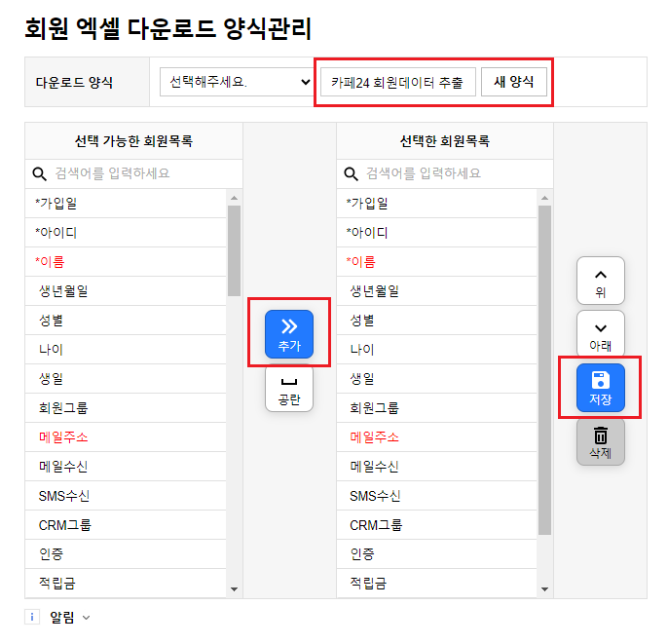Insert a blank with the 공란 button
The width and height of the screenshot is (668, 644).
[289, 389]
